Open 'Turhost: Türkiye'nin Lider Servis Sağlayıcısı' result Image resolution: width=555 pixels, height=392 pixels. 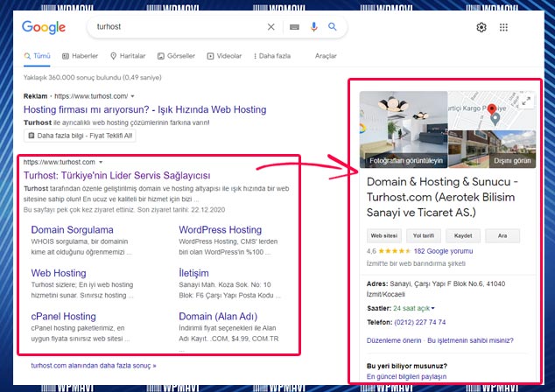(x=116, y=176)
